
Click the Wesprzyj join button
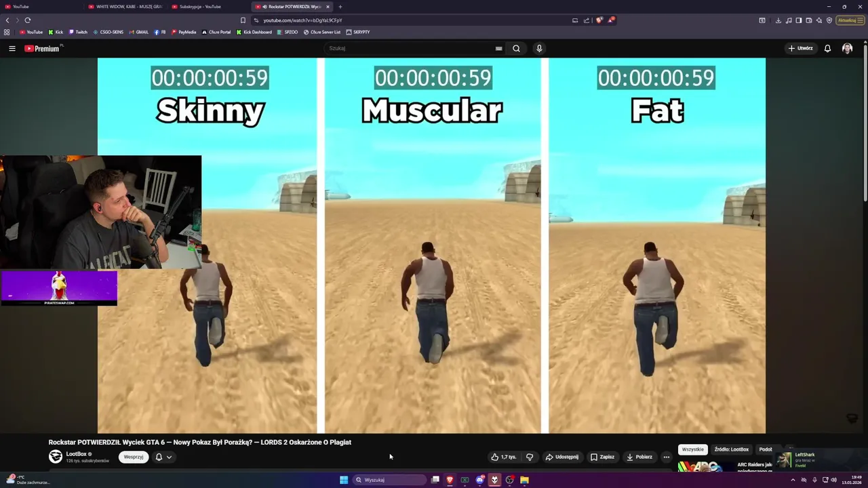134,457
